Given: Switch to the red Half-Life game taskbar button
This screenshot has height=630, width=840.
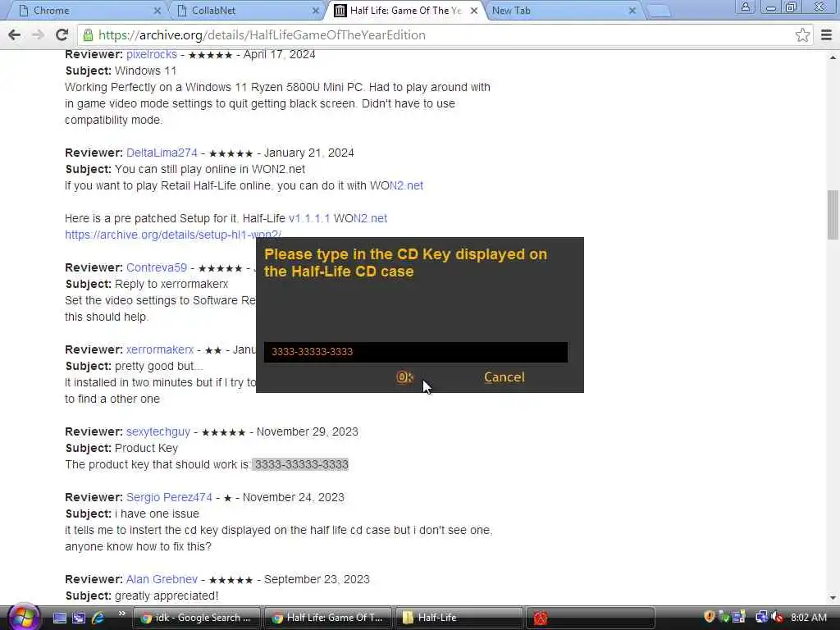Looking at the screenshot, I should (x=590, y=618).
